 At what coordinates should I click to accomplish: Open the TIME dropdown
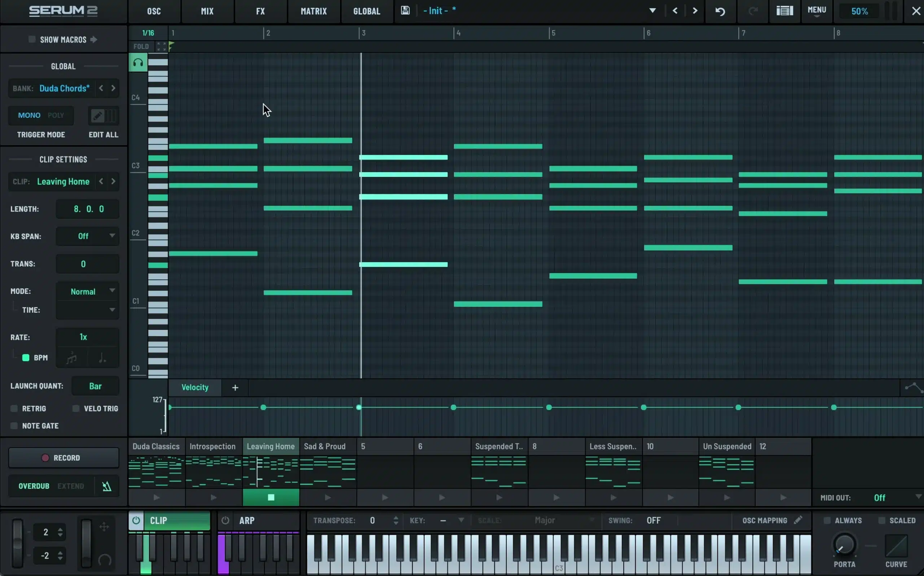(x=87, y=310)
